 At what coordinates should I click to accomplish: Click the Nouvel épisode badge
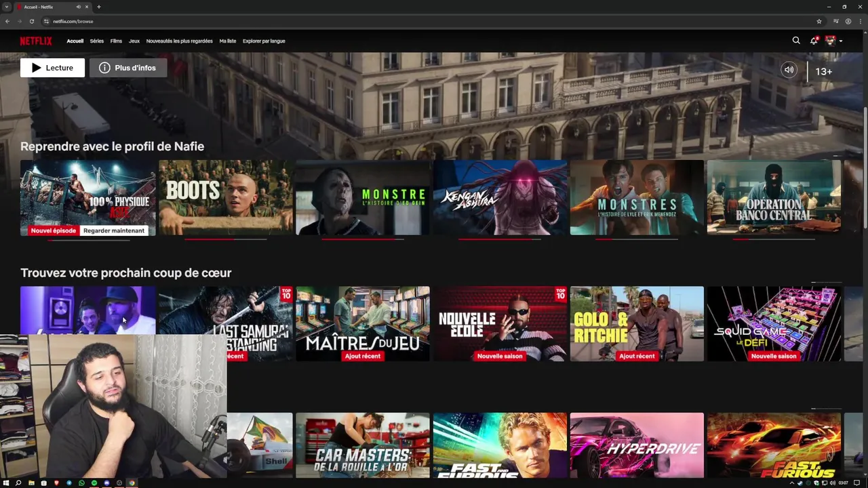click(54, 230)
